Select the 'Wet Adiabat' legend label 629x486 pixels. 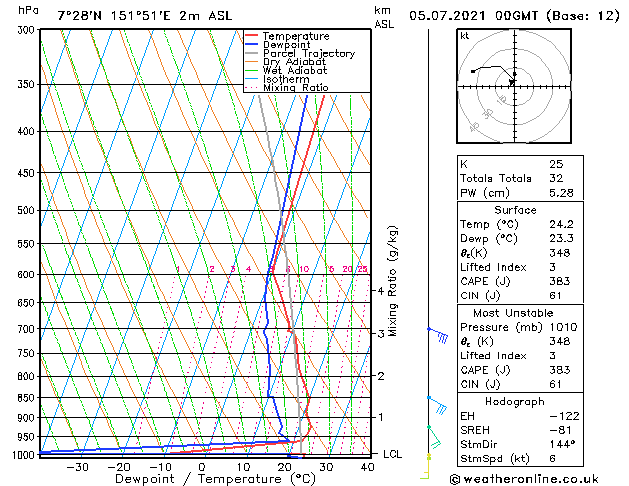pos(295,70)
